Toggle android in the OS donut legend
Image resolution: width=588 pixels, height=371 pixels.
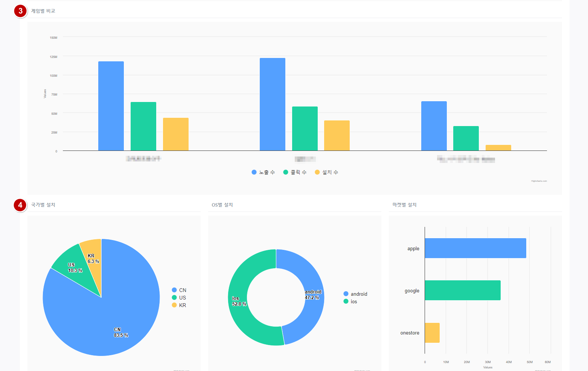coord(355,294)
